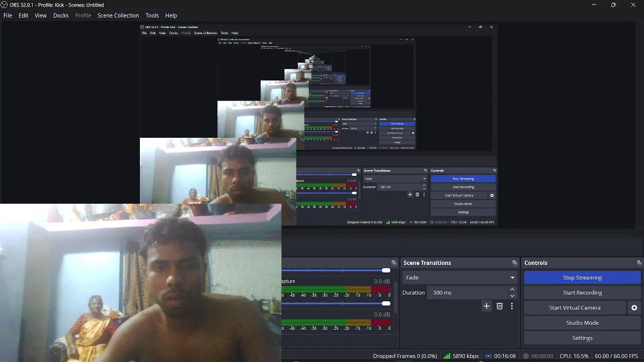Image resolution: width=644 pixels, height=362 pixels.
Task: Open Settings from the Controls dock
Action: pos(582,338)
